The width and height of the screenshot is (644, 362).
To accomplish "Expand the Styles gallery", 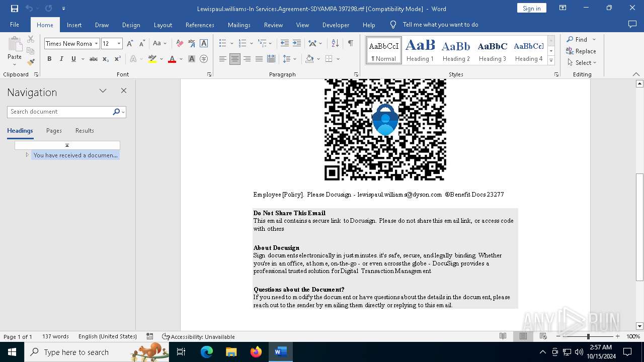I will click(551, 61).
